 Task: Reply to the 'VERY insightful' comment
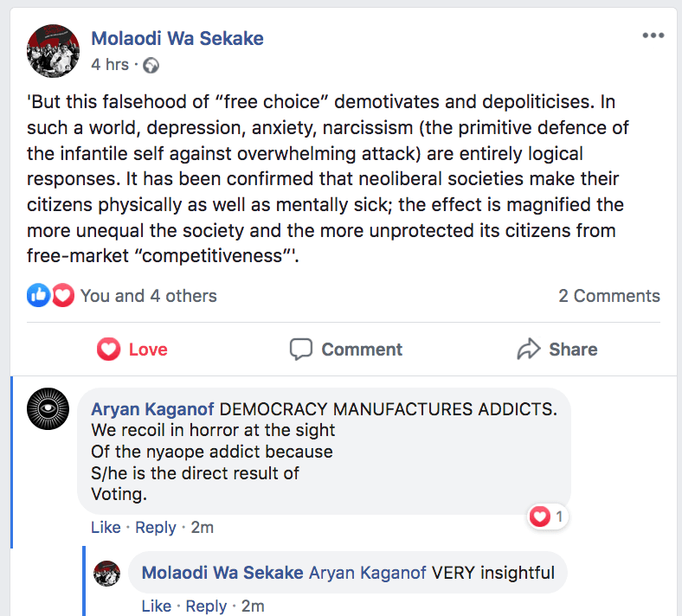click(x=206, y=606)
